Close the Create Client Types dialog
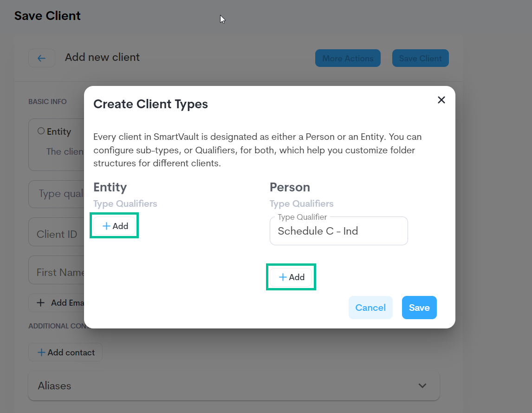 (x=441, y=100)
